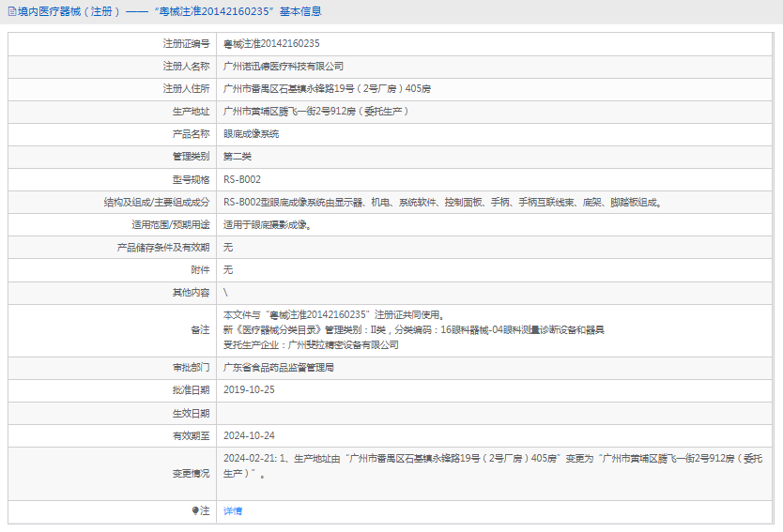Click the 型号规格 label
The width and height of the screenshot is (783, 532).
(x=192, y=179)
